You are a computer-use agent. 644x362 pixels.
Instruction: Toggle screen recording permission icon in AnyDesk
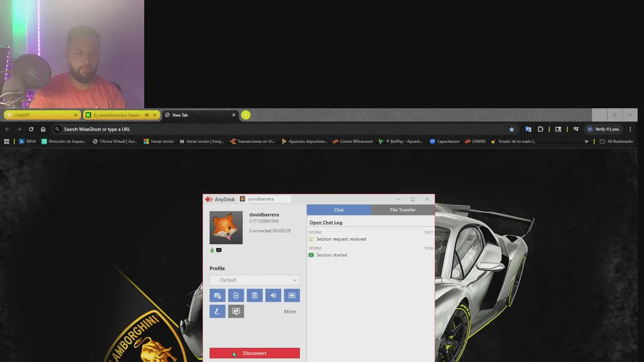coord(292,296)
